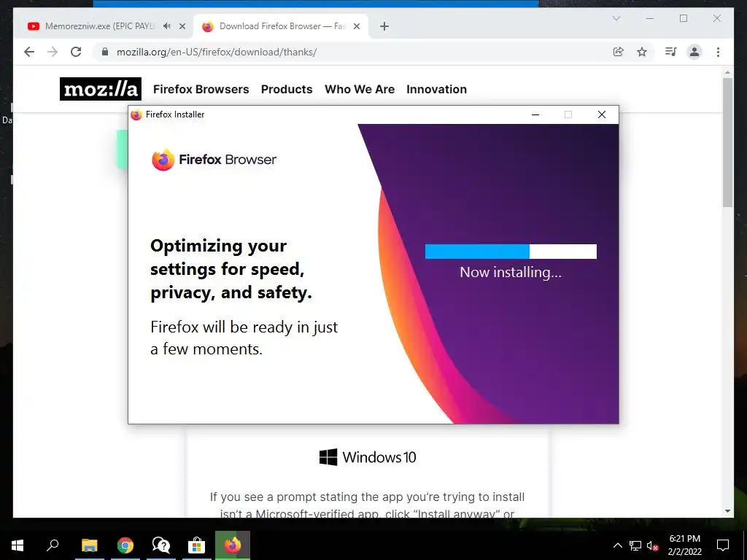Open the Windows Start menu

coord(18,545)
